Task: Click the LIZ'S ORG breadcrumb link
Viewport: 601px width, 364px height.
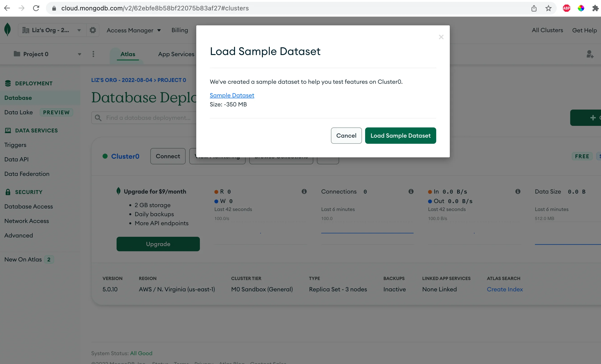Action: tap(122, 80)
